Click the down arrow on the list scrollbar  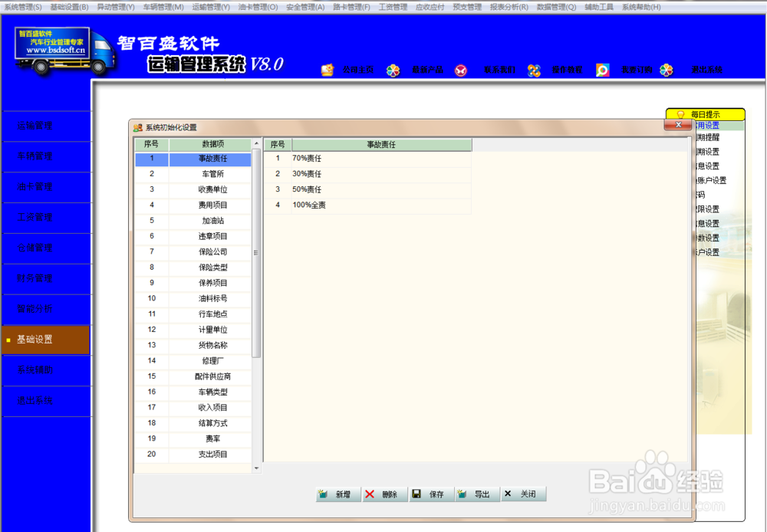pos(256,466)
